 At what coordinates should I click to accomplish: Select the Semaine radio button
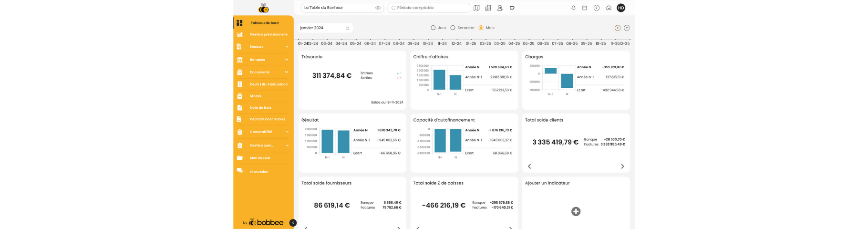coord(453,28)
